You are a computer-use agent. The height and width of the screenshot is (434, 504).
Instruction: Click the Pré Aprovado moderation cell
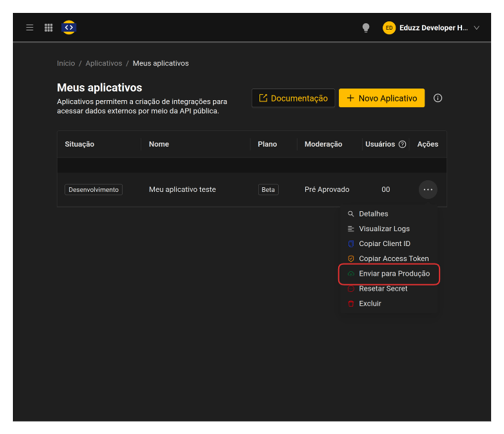(x=327, y=189)
